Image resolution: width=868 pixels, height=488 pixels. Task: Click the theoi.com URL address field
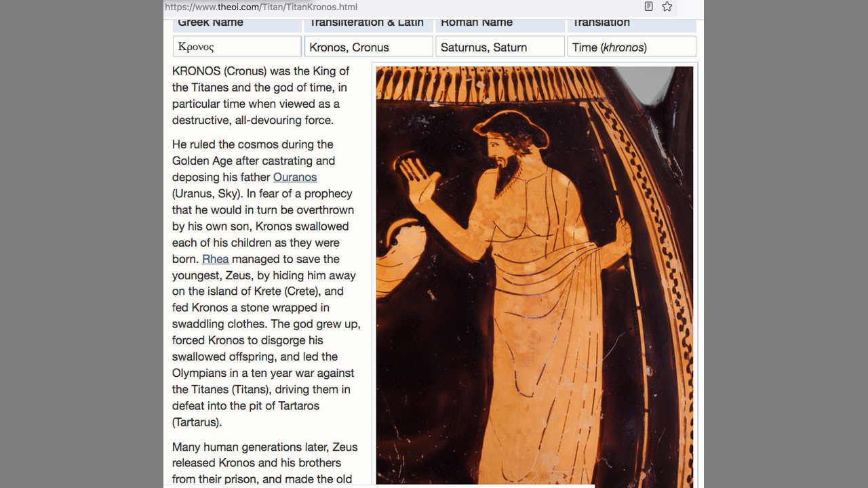click(x=400, y=7)
